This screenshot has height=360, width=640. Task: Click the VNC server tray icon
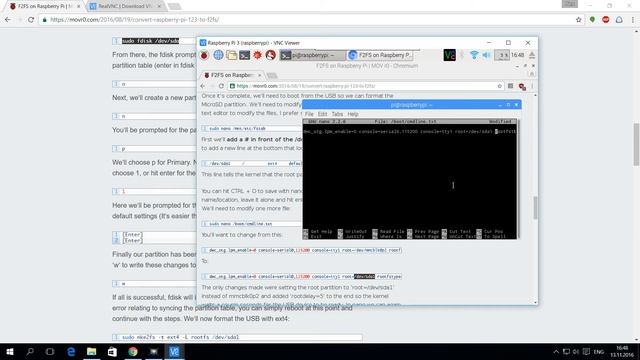click(449, 55)
